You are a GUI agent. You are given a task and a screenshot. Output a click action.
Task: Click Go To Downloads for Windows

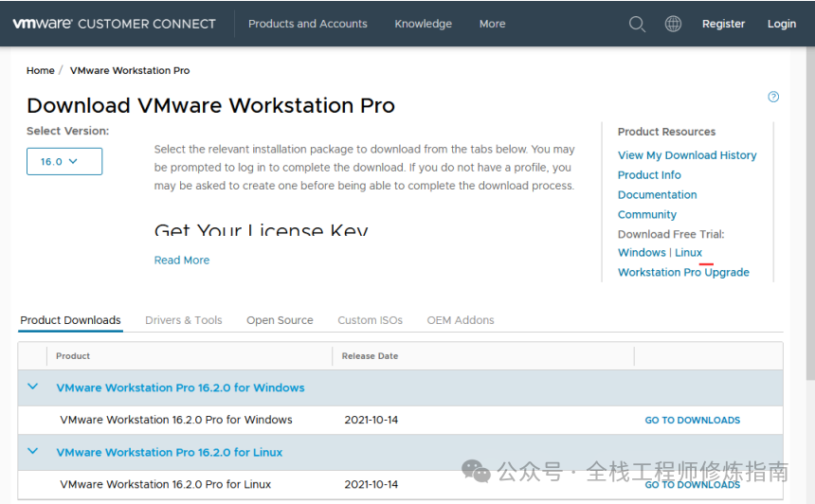click(692, 420)
